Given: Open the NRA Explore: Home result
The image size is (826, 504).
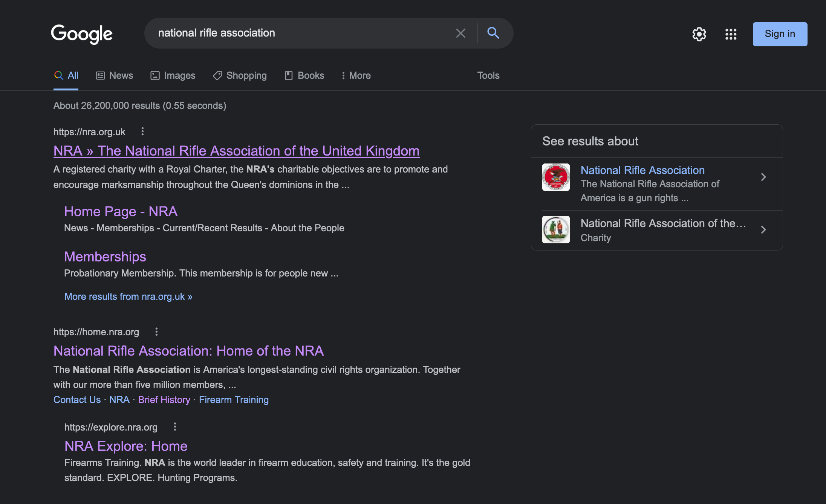Looking at the screenshot, I should 126,446.
